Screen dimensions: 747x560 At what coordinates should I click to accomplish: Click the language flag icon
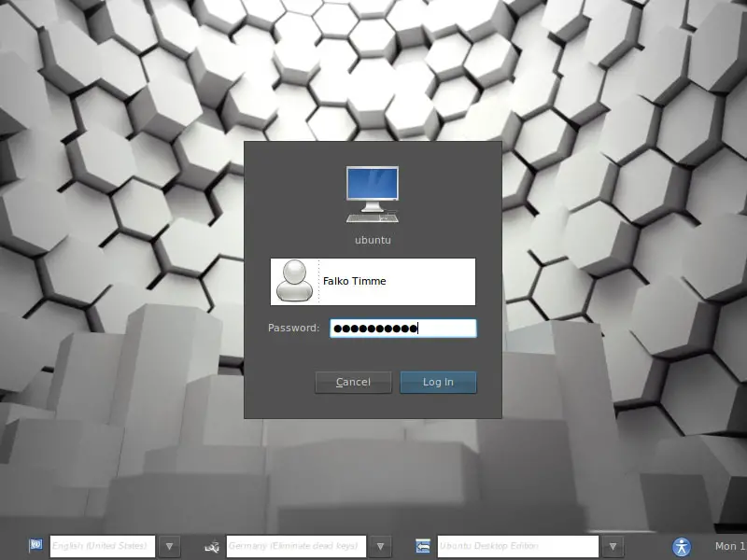point(35,545)
